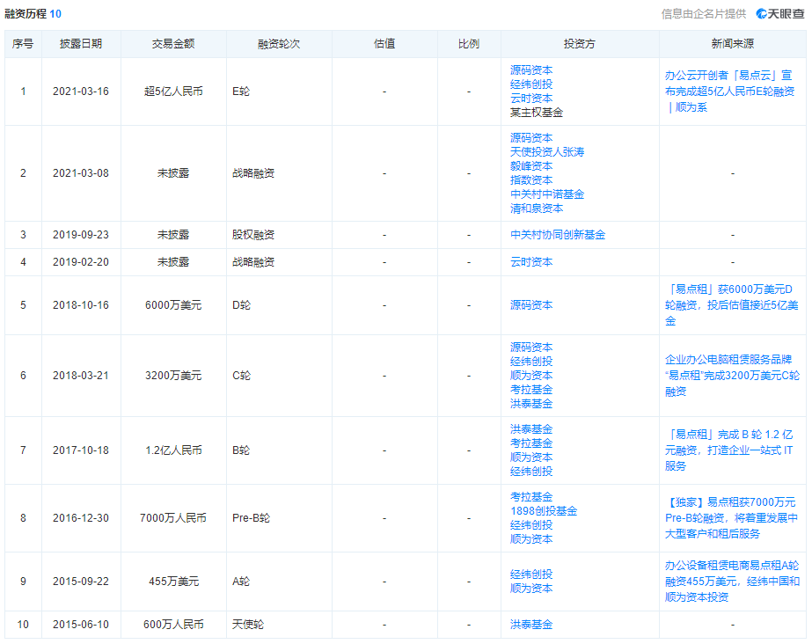Open 洪泰基金 link in C轮 row
The height and width of the screenshot is (644, 812).
pos(531,404)
